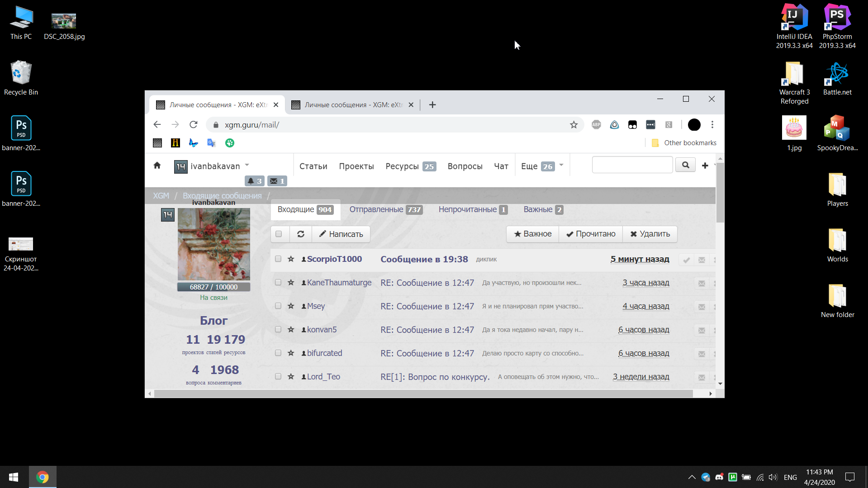The width and height of the screenshot is (868, 488).
Task: Check the konvan5 message checkbox
Action: pos(278,330)
